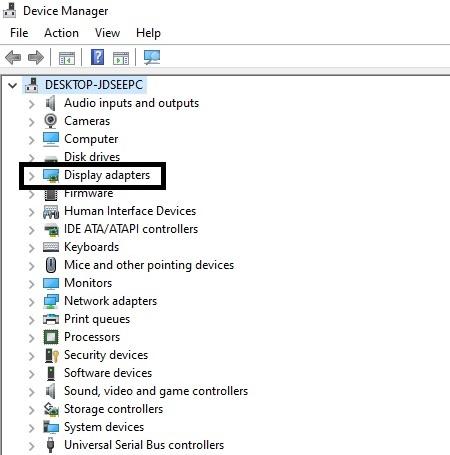Click the Scan for hardware changes monitor icon
Screen dimensions: 450x455
click(x=152, y=57)
